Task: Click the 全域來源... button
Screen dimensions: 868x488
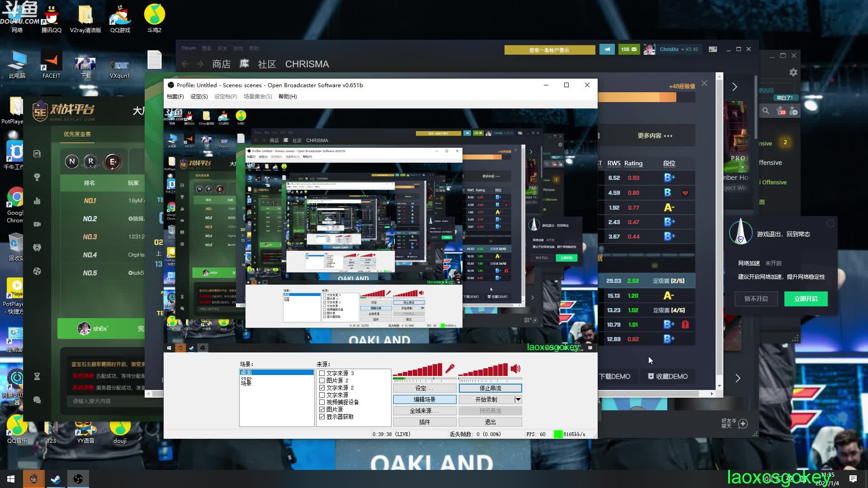Action: [x=425, y=411]
